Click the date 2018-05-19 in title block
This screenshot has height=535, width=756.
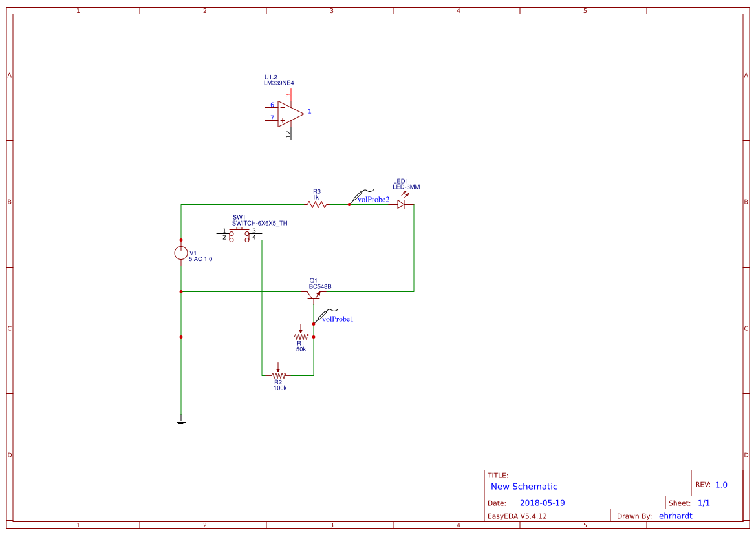coord(541,502)
